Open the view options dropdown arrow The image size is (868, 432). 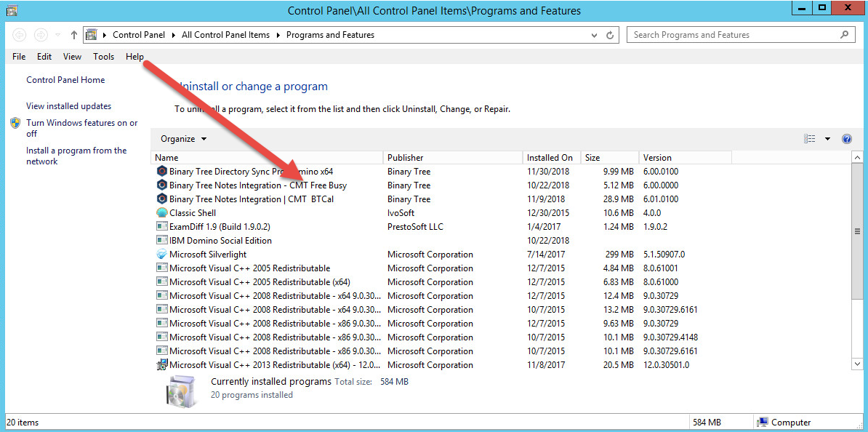point(827,139)
